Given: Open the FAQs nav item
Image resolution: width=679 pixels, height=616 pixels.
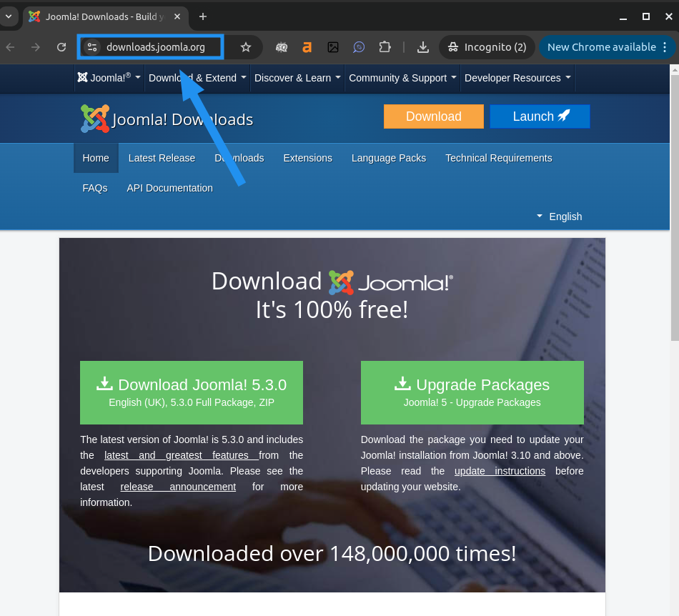Looking at the screenshot, I should (x=95, y=189).
